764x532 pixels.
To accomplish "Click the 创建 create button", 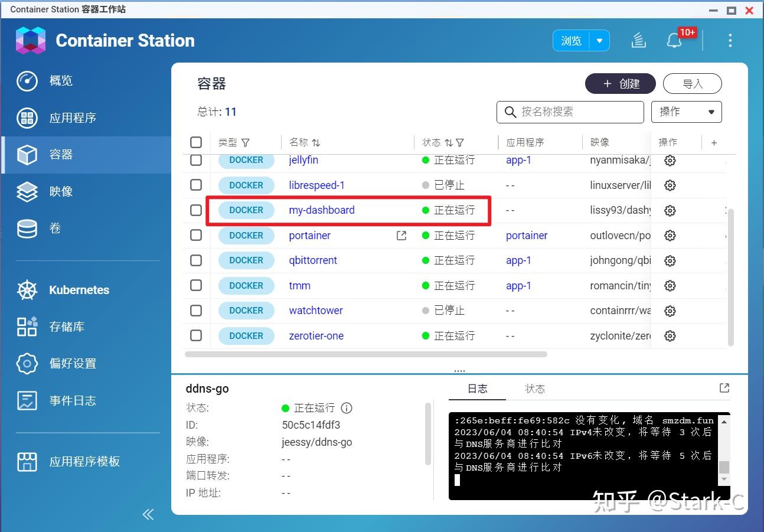I will (620, 83).
